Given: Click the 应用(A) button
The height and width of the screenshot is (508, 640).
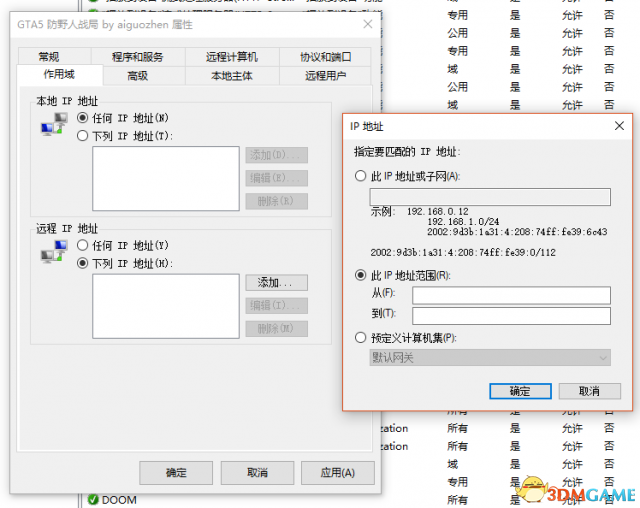Looking at the screenshot, I should point(338,473).
